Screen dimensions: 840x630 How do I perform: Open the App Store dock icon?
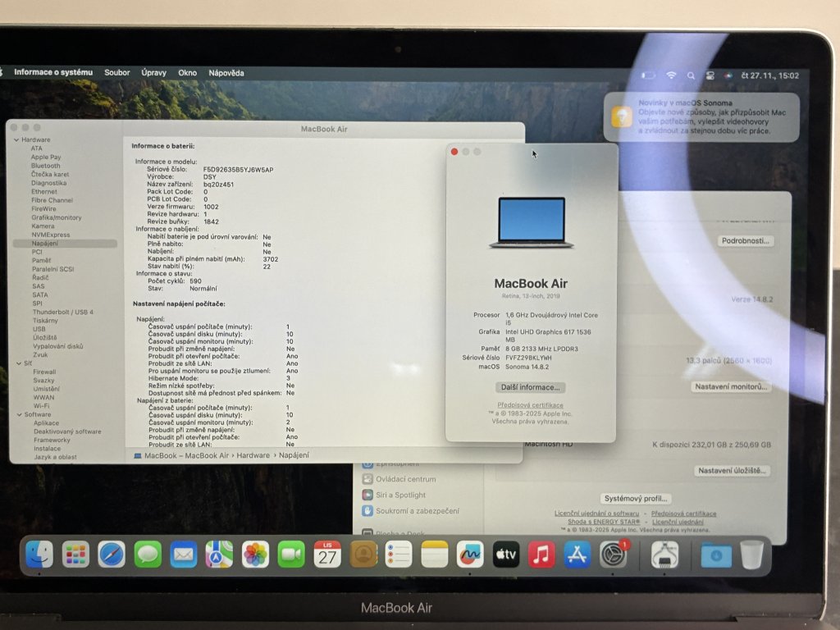point(577,555)
